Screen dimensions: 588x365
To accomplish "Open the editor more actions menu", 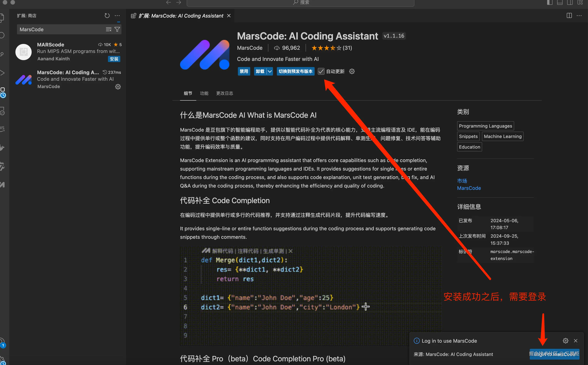I will coord(579,16).
